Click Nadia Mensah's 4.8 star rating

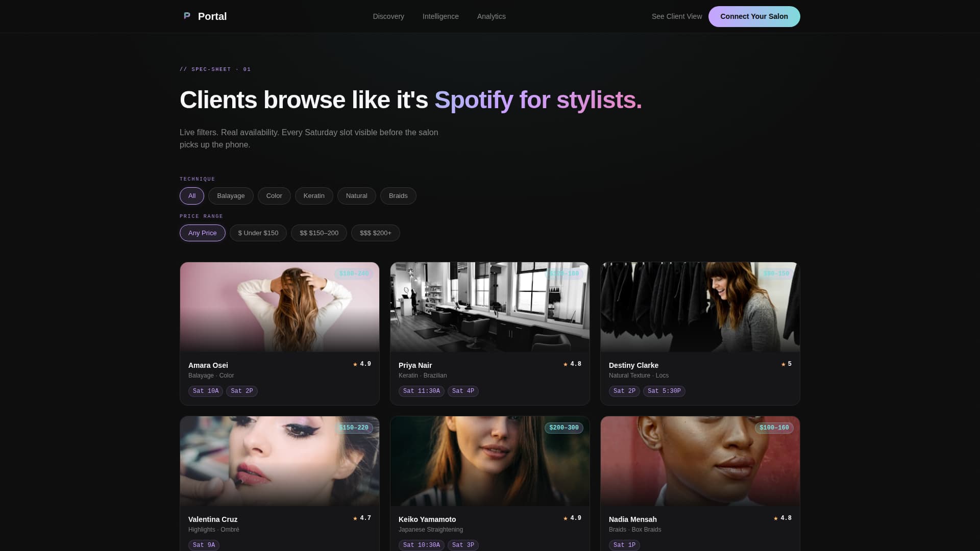782,518
